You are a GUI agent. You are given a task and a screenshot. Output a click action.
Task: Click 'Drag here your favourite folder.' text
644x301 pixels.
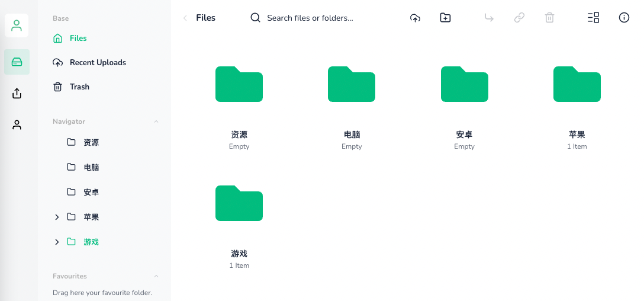102,293
